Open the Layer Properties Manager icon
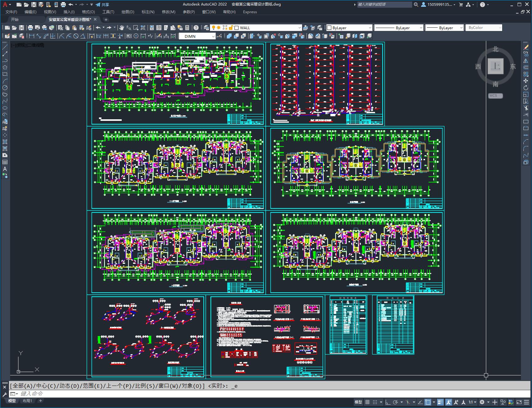Viewport: 532px width, 408px height. coord(206,28)
